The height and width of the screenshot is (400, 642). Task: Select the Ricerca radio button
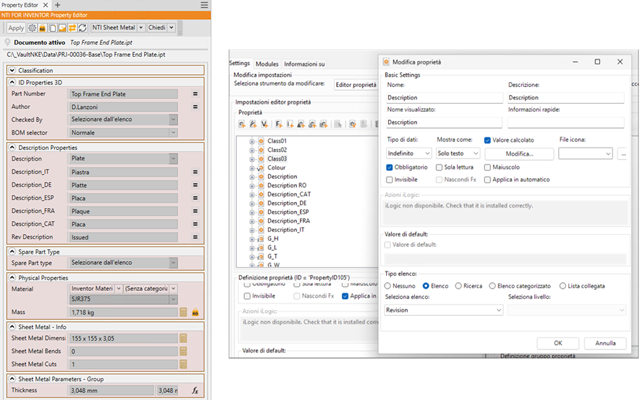click(x=456, y=285)
